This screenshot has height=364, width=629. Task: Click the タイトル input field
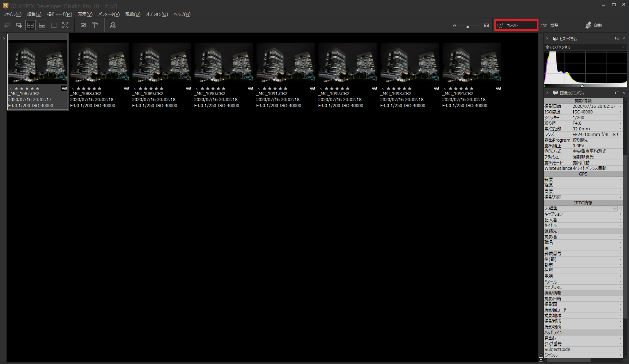click(597, 226)
